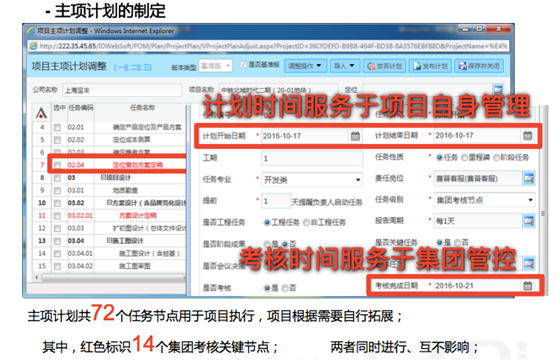
Task: Select 里程碑 radio under 任务性质
Action: (464, 157)
